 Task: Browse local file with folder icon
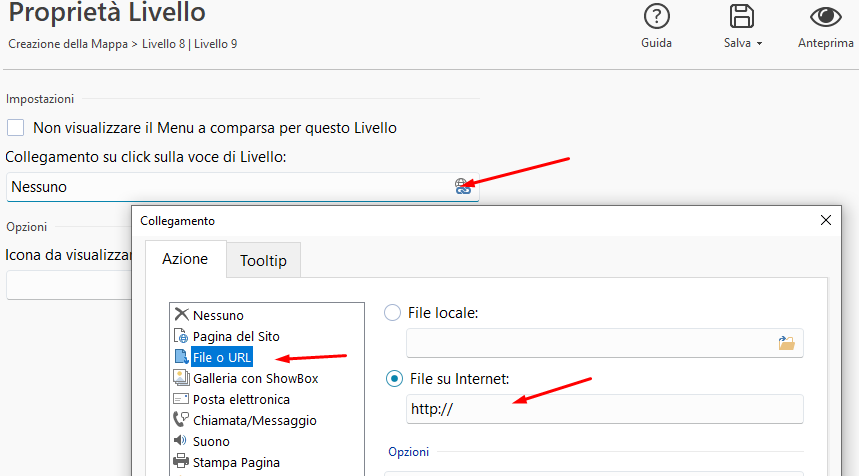(x=786, y=343)
